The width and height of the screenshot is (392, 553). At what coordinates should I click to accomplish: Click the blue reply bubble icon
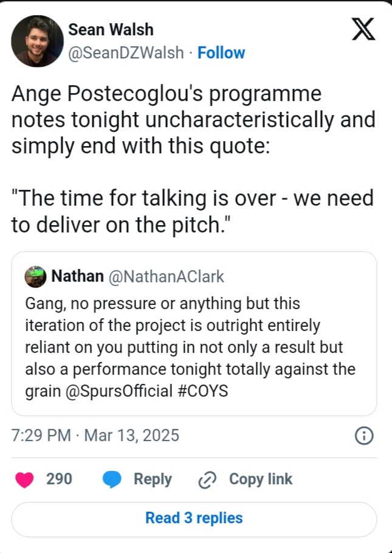click(112, 479)
